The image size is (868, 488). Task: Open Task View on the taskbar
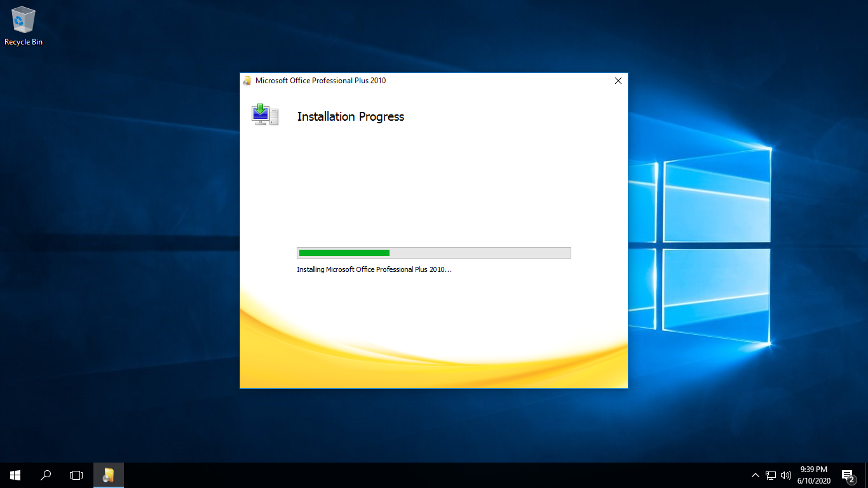point(76,475)
